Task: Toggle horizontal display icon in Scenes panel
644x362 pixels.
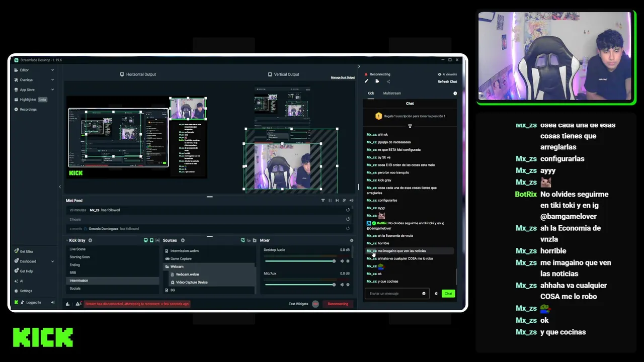Action: (146, 240)
